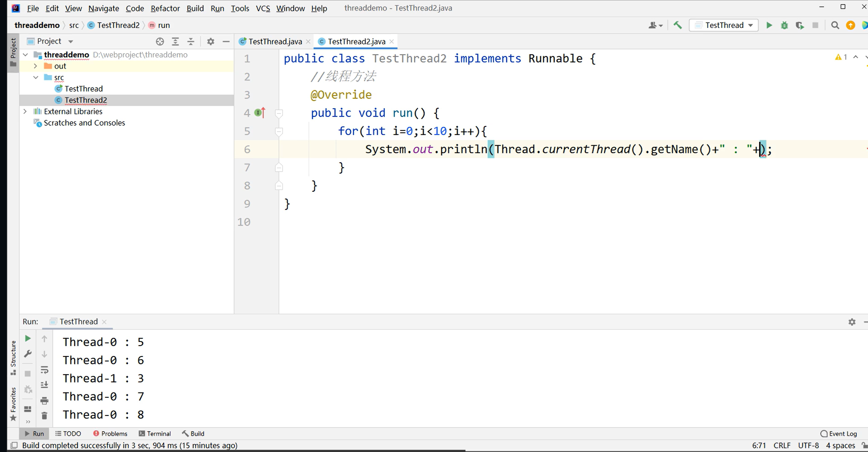
Task: Click the threaddemo breadcrumb in navigation bar
Action: (x=37, y=25)
